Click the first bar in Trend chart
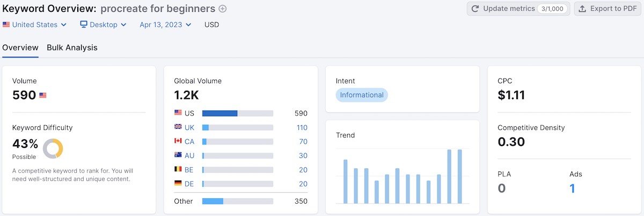644x216 pixels. (346, 182)
